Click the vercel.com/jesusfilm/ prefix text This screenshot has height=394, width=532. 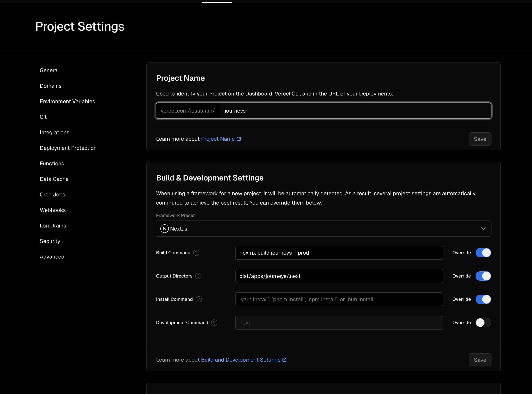pos(188,111)
